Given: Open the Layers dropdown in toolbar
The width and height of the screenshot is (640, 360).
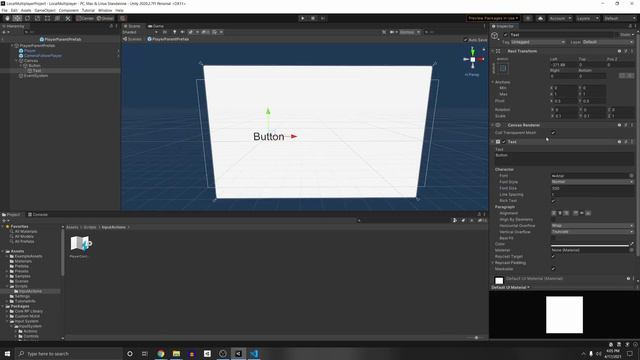Looking at the screenshot, I should click(x=587, y=18).
